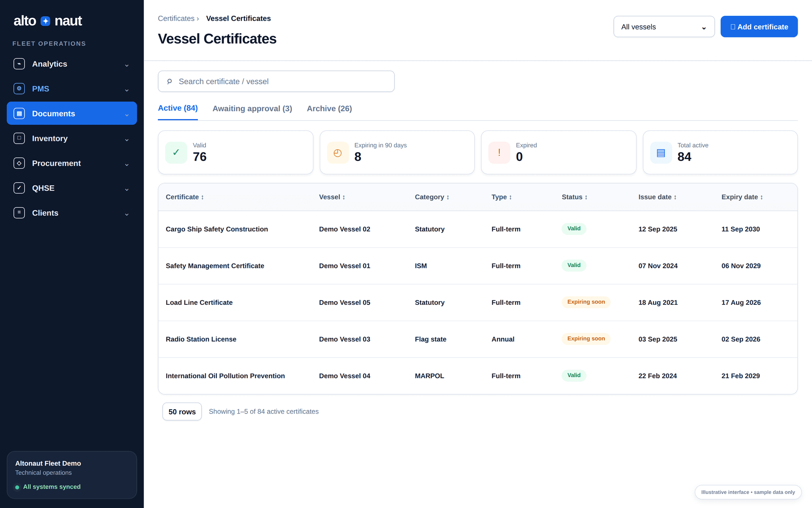Click the search magnifier icon
This screenshot has height=508, width=812.
pos(169,81)
